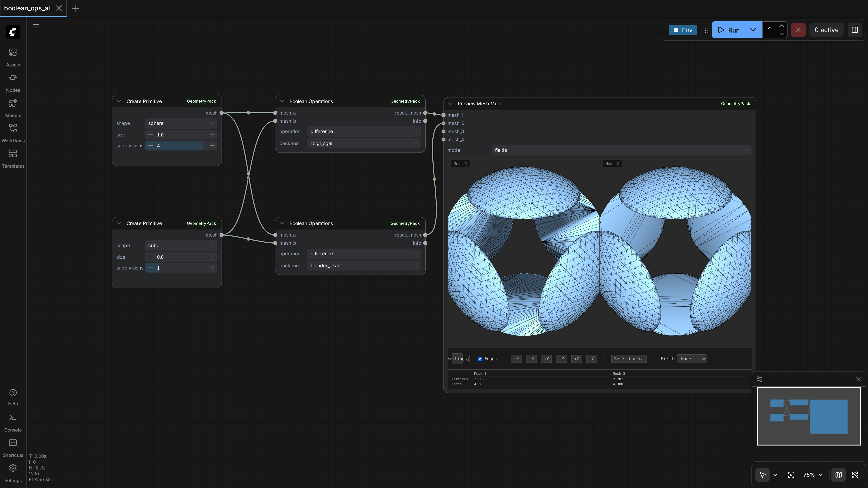Click the minimap thumbnail
868x488 pixels.
pos(809,417)
